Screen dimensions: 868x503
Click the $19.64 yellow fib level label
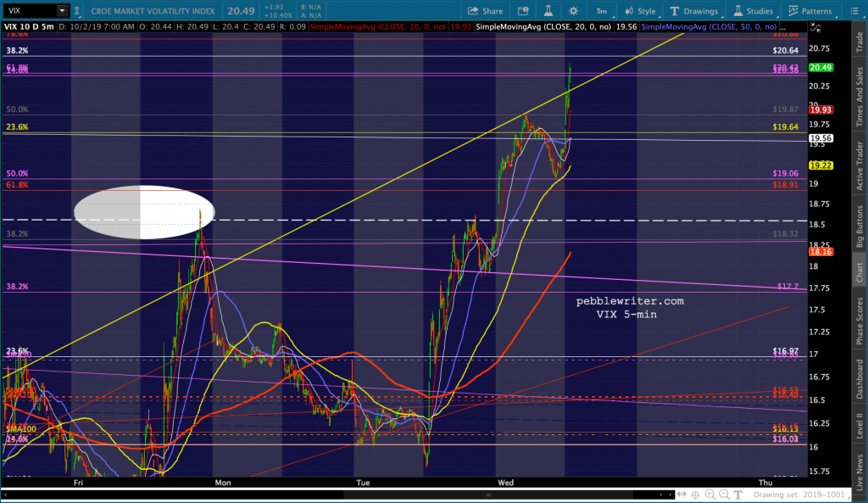click(x=786, y=127)
